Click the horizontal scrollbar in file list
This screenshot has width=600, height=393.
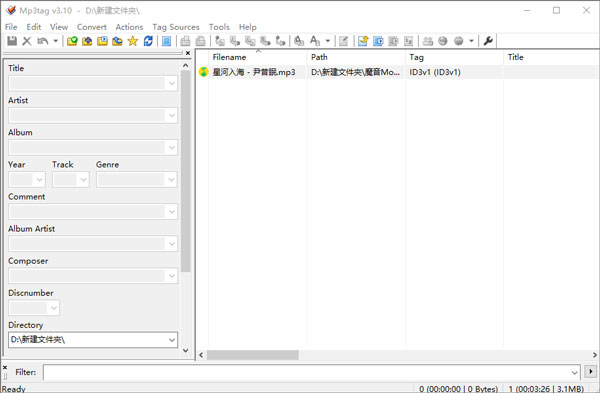[x=253, y=355]
